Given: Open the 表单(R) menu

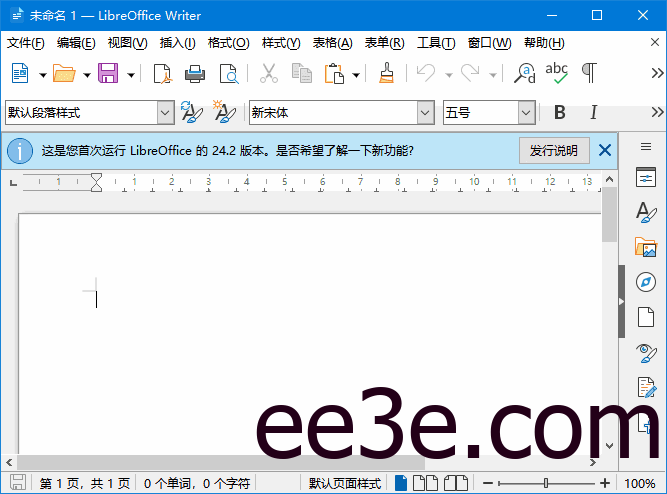Looking at the screenshot, I should pos(385,43).
